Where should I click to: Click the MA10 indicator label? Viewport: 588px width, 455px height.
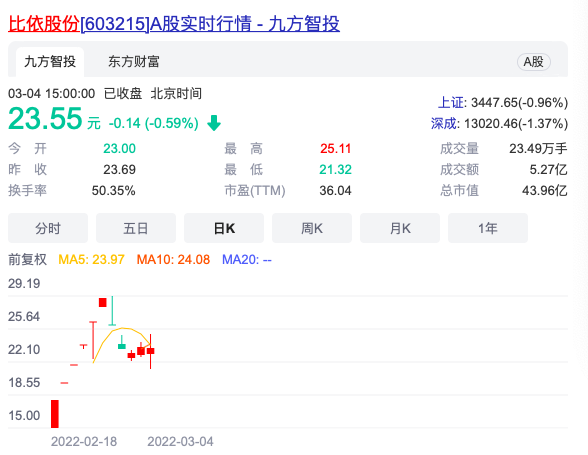[x=173, y=260]
